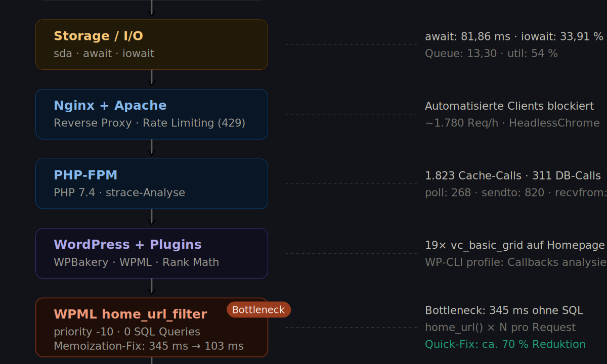This screenshot has height=364, width=607.
Task: Click the WP-CLI profile annotation line
Action: (516, 262)
